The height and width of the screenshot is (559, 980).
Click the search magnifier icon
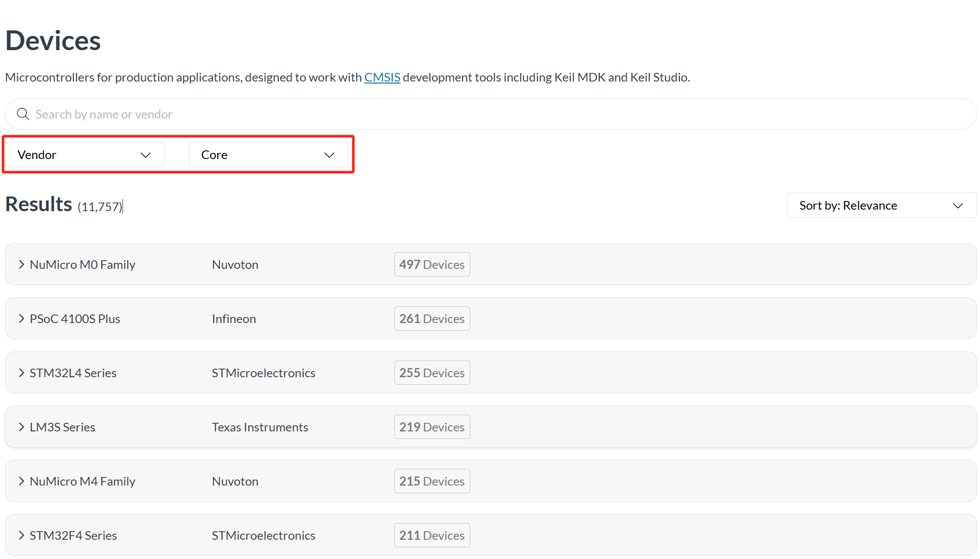point(23,114)
